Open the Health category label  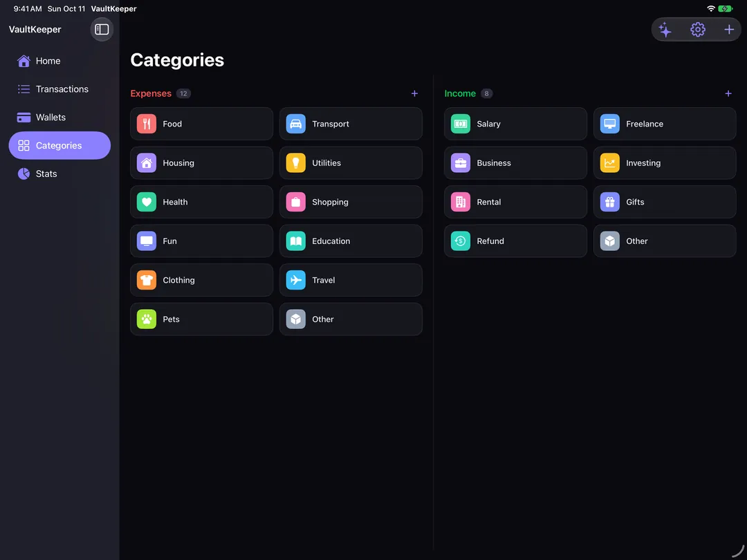tap(175, 202)
